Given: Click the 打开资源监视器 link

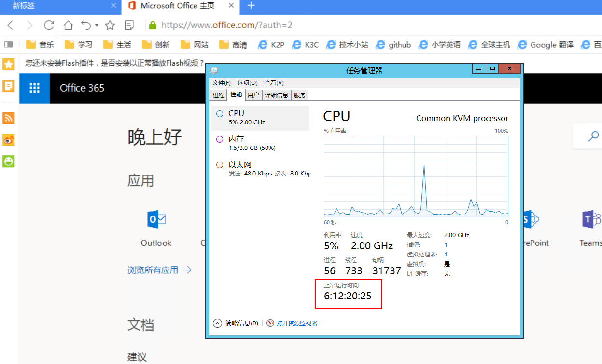Looking at the screenshot, I should click(297, 323).
